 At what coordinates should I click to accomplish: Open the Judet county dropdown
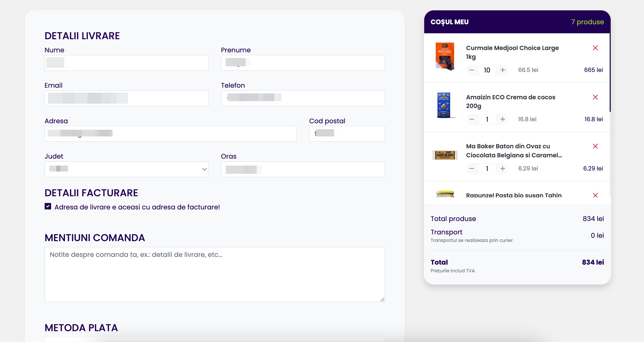[126, 169]
